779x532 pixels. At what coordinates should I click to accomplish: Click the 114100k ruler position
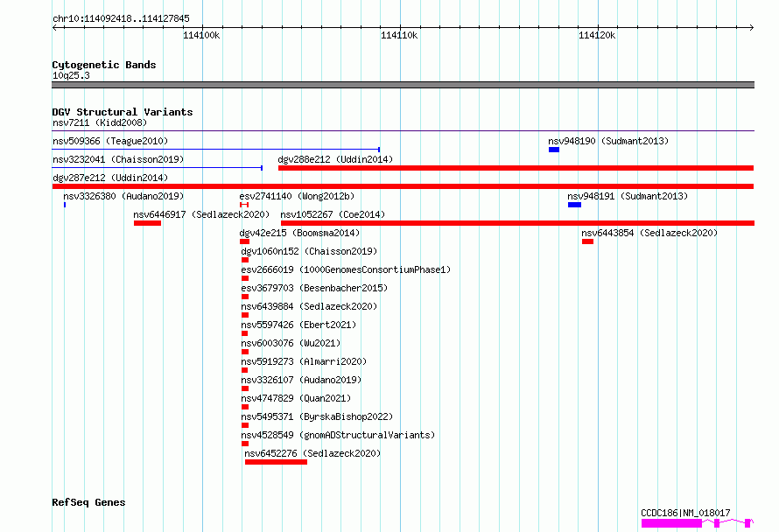(201, 35)
